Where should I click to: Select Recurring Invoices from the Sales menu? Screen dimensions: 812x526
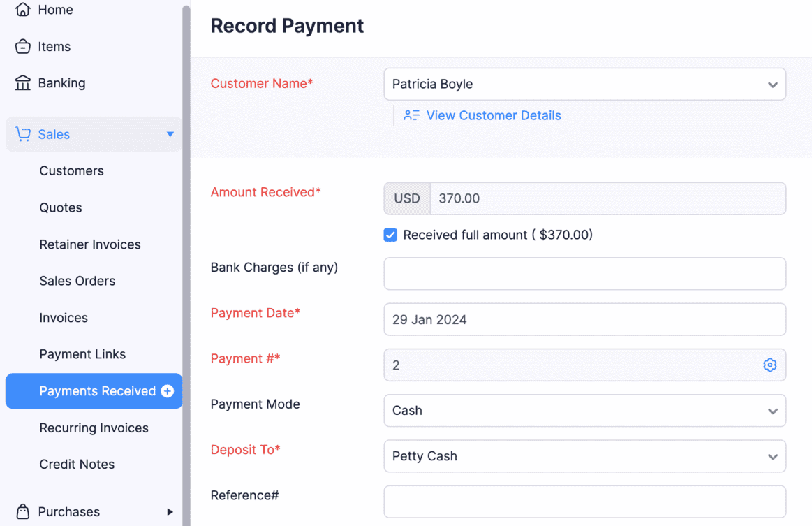[x=94, y=428]
